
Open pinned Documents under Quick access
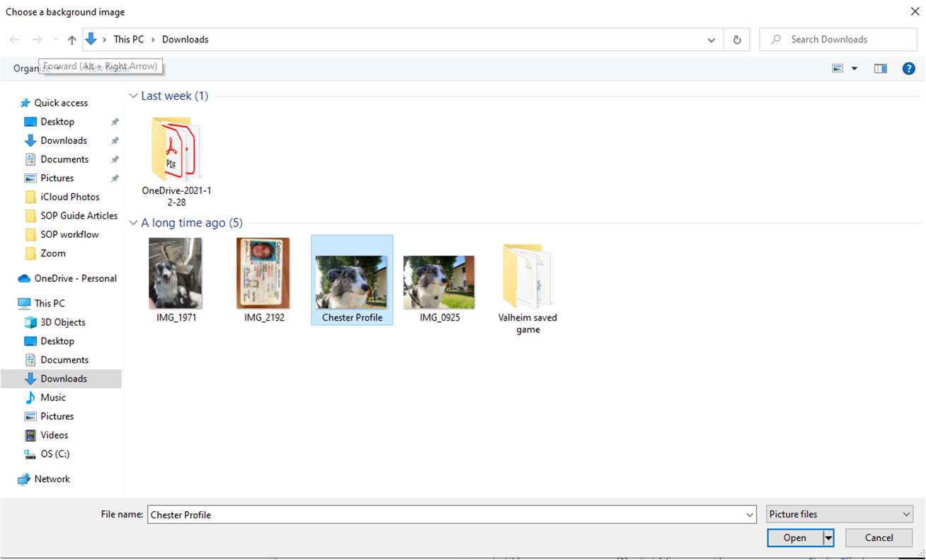(x=64, y=159)
